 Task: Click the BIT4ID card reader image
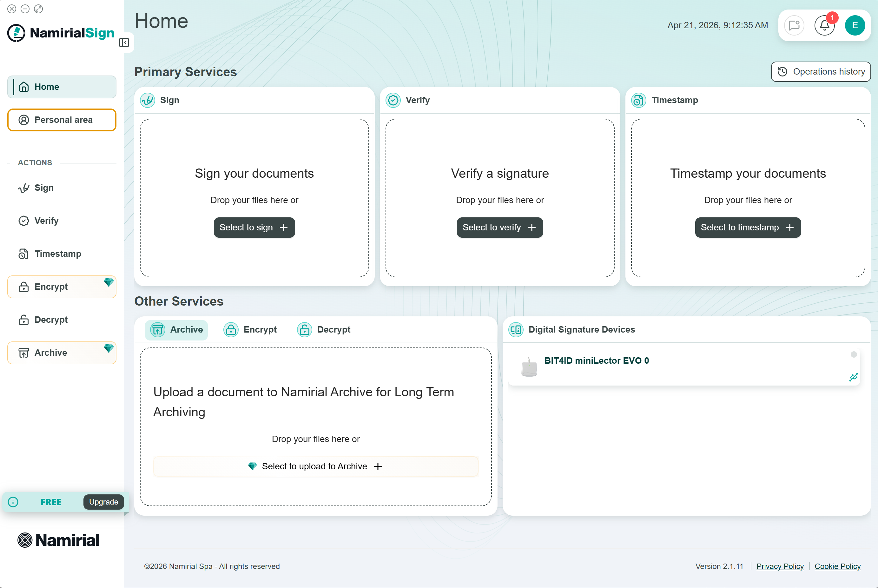pos(529,367)
